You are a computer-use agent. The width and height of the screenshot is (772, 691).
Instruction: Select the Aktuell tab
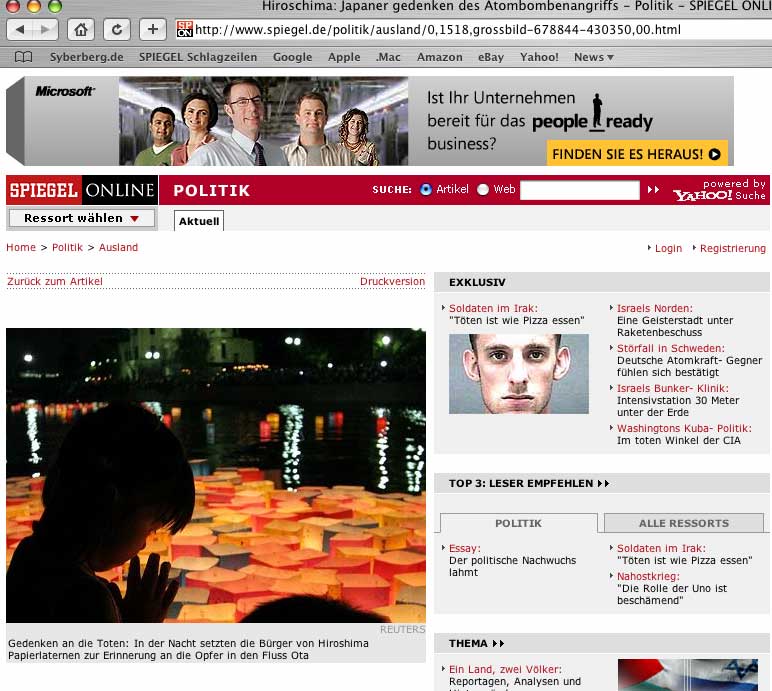198,221
